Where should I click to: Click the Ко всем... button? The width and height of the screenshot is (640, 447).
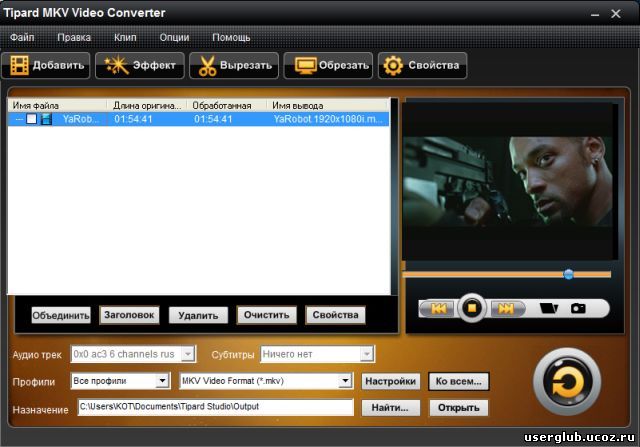(459, 381)
